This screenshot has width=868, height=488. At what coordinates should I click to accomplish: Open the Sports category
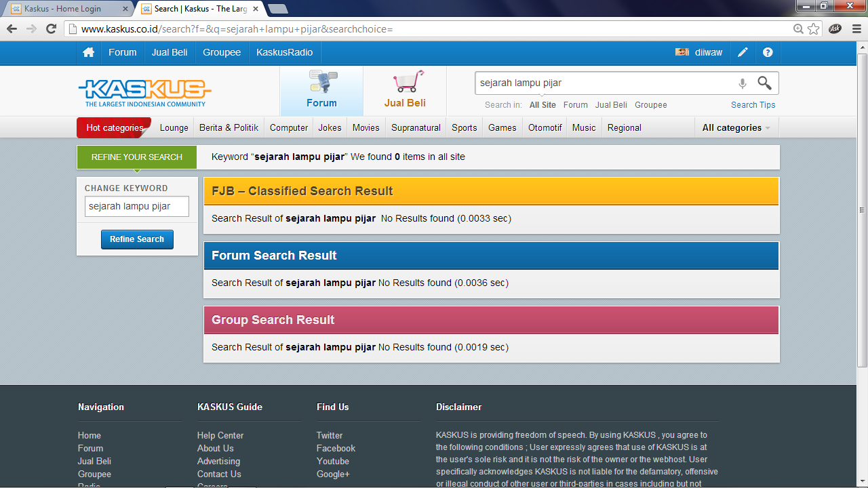pyautogui.click(x=465, y=127)
